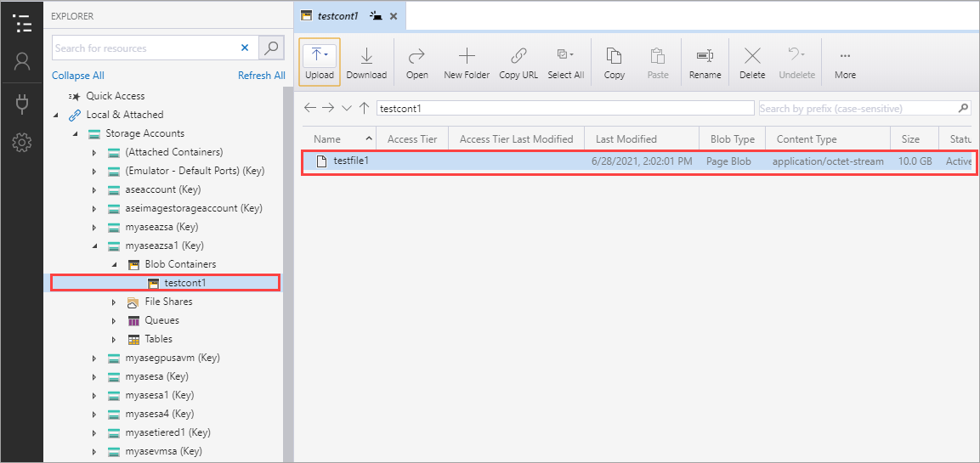The height and width of the screenshot is (463, 980).
Task: Clear the resource search with the X
Action: pos(245,48)
